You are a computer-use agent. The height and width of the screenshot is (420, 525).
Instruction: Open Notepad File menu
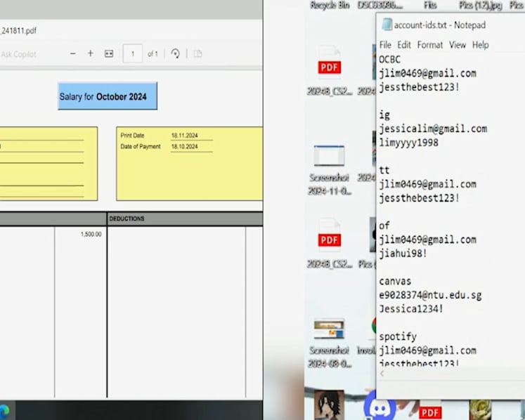[x=385, y=45]
